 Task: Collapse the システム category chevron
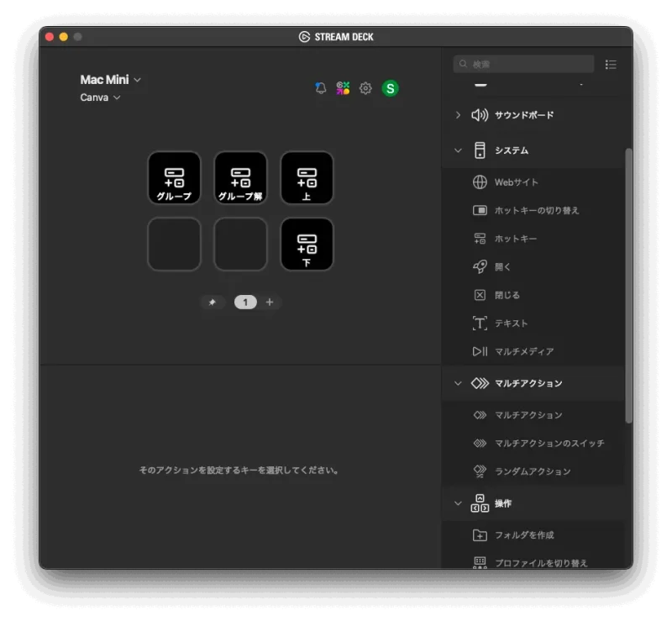point(458,150)
